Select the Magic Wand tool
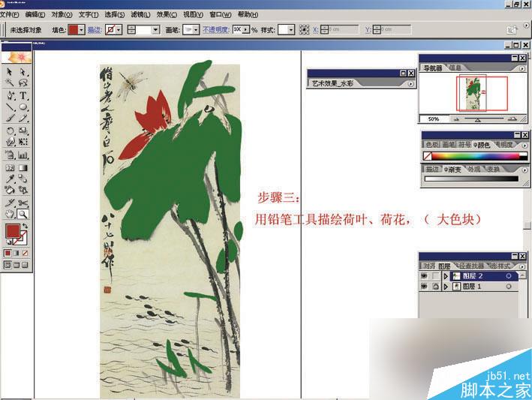Viewport: 532px width, 400px height. pos(10,83)
